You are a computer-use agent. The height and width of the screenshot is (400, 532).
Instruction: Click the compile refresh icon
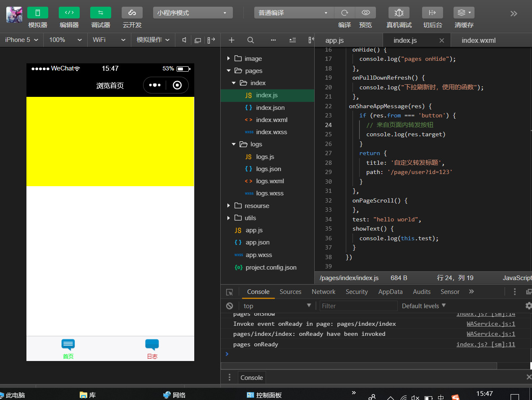point(344,13)
